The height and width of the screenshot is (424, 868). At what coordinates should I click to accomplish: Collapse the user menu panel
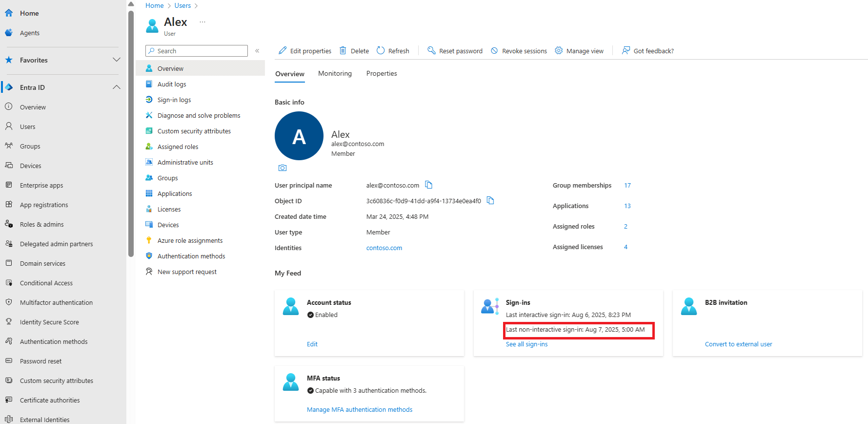[257, 51]
